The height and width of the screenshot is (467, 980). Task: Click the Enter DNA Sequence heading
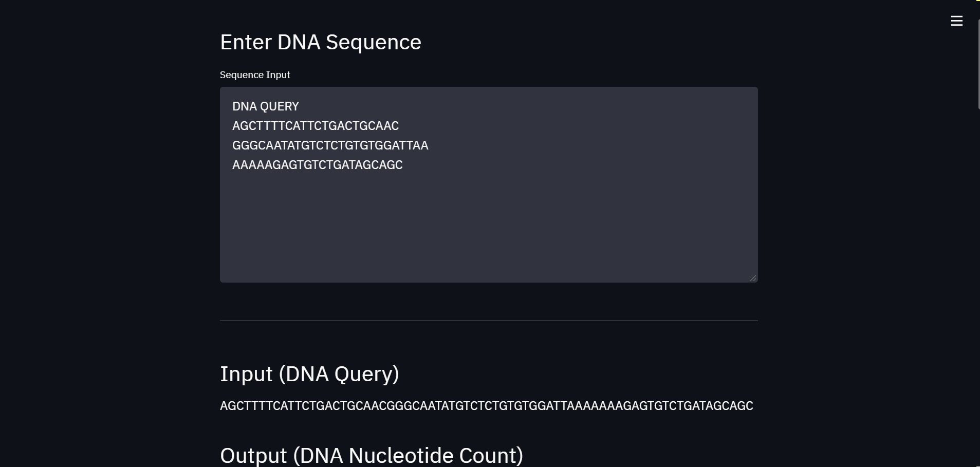(320, 42)
